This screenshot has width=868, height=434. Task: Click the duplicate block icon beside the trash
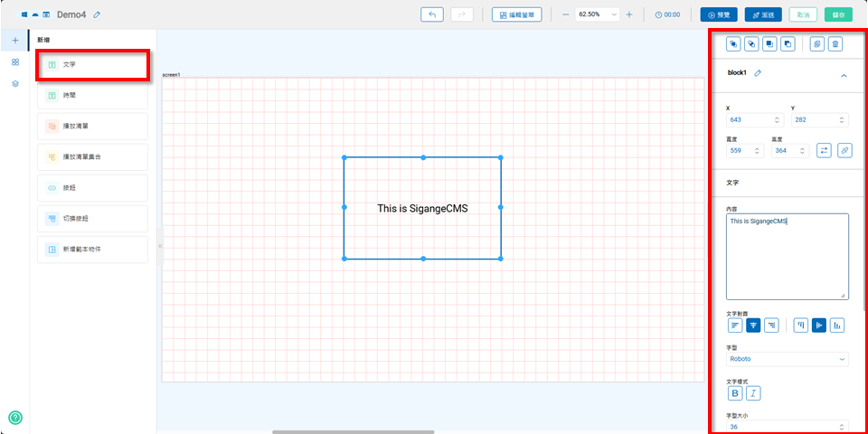pyautogui.click(x=817, y=43)
